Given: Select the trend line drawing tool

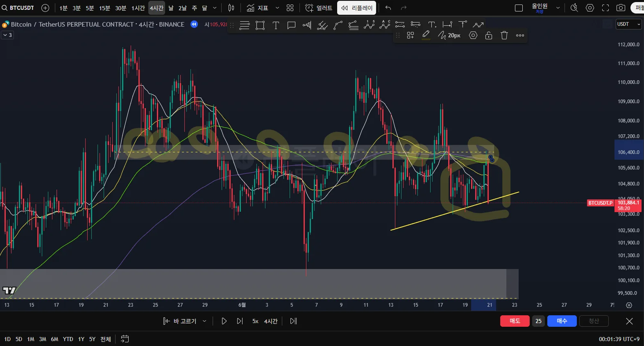Looking at the screenshot, I should [338, 25].
